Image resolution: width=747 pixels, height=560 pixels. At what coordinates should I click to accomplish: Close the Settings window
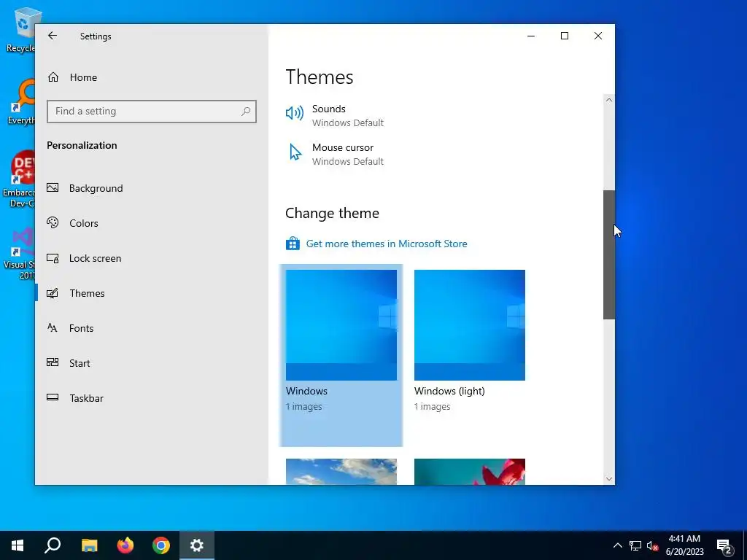click(598, 36)
